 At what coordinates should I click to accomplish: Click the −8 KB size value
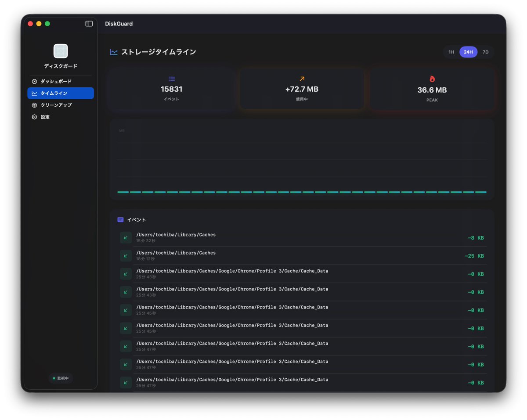click(x=476, y=238)
